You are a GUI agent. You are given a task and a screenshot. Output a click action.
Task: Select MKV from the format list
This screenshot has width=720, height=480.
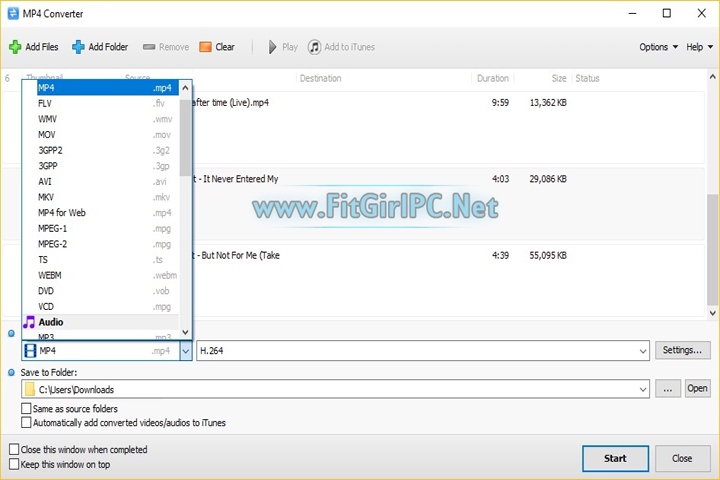click(x=46, y=197)
